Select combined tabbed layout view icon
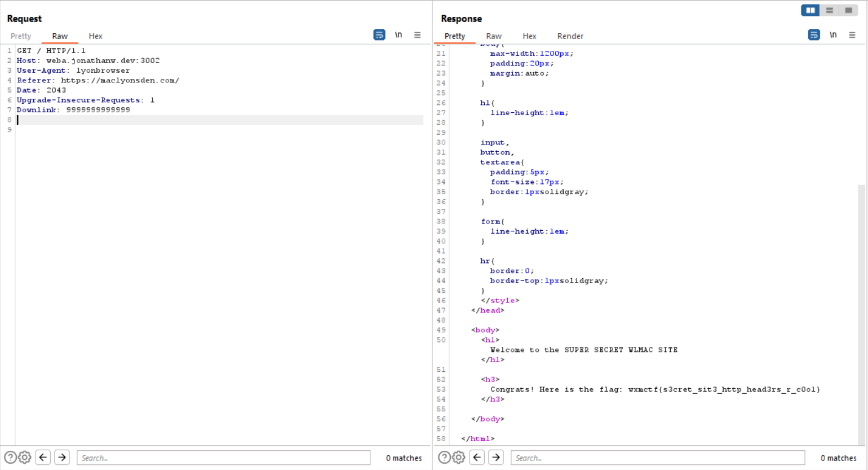 point(848,10)
